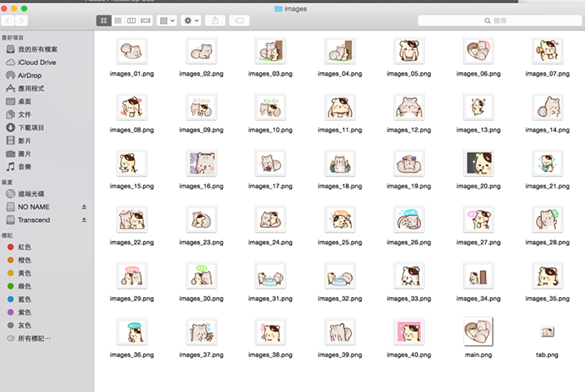The height and width of the screenshot is (392, 585).
Task: Click the Finder search field
Action: 499,20
